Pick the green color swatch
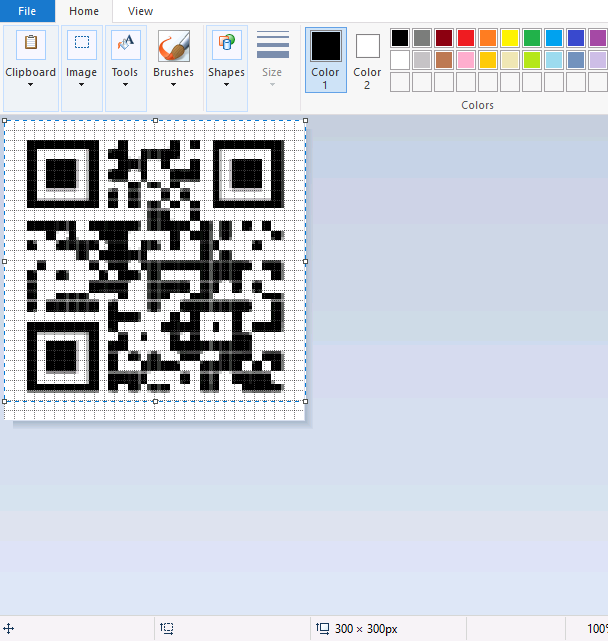This screenshot has width=608, height=641. [x=532, y=38]
